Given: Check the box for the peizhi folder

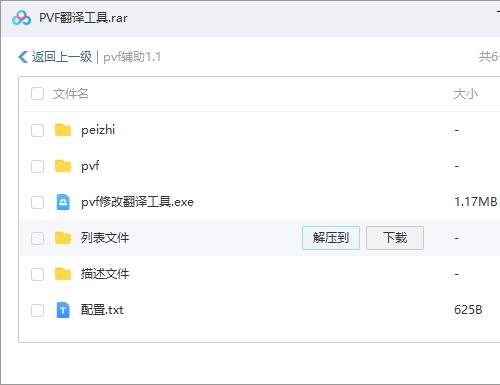Looking at the screenshot, I should click(x=37, y=130).
